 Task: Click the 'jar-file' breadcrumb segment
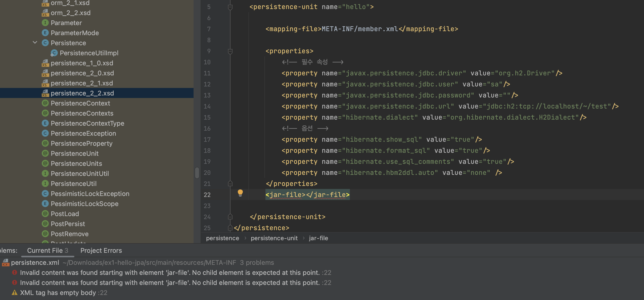click(x=318, y=238)
